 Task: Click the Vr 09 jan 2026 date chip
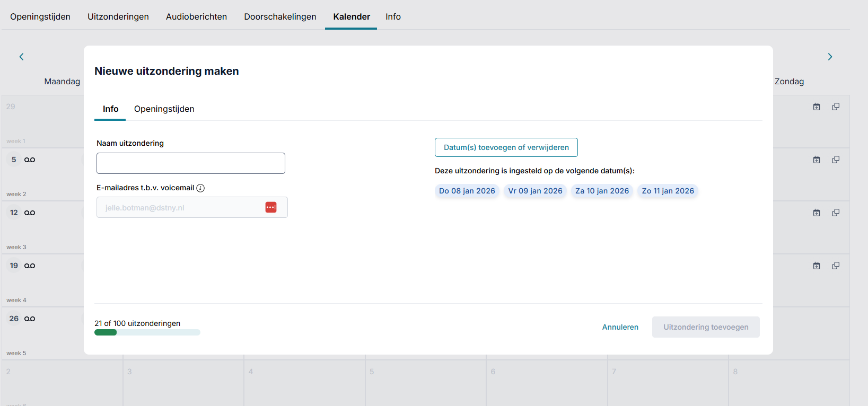[x=536, y=191]
